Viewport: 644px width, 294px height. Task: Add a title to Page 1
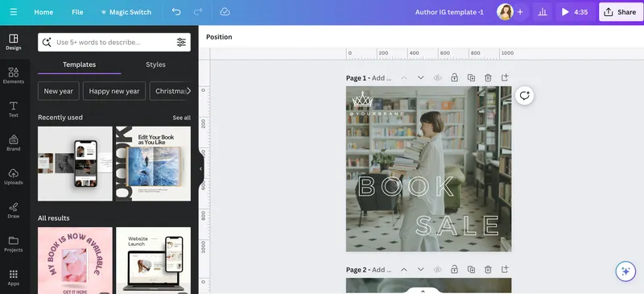(x=382, y=77)
